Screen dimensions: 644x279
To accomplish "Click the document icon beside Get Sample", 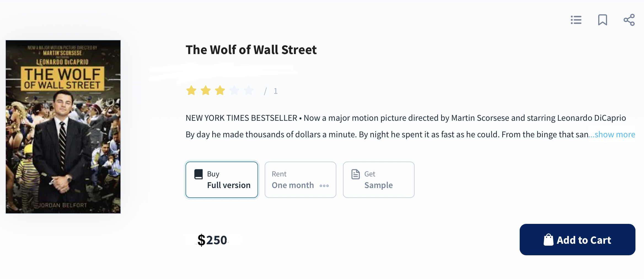I will click(x=356, y=174).
